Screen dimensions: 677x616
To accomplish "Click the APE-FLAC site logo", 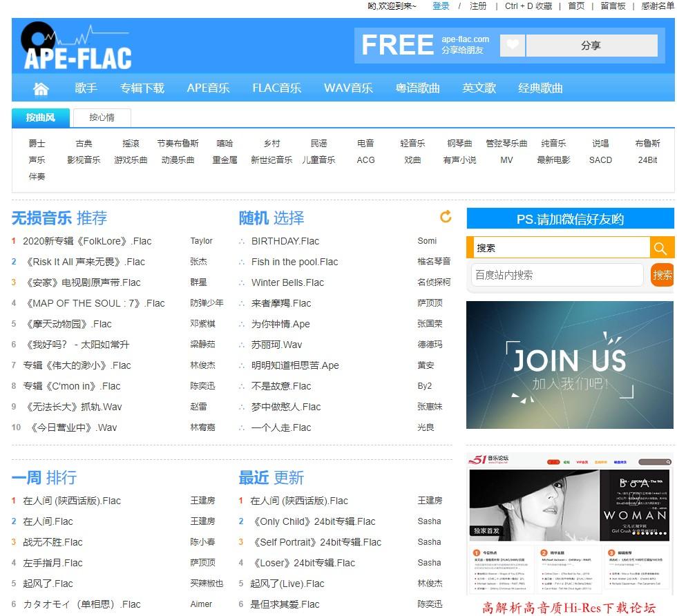I will coord(77,47).
